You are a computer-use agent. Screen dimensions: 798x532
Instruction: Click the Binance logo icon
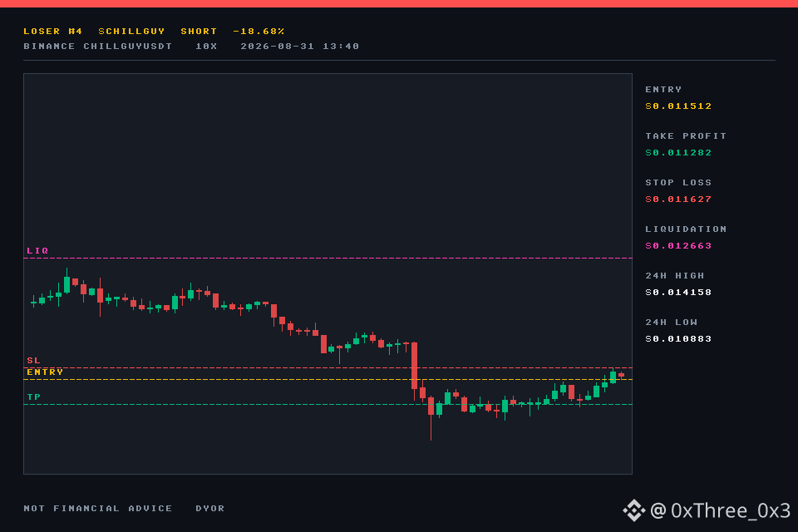click(634, 510)
